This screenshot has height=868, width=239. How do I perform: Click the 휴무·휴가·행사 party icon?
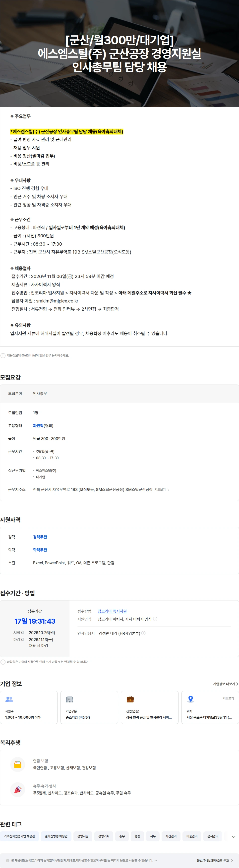[x=18, y=789]
